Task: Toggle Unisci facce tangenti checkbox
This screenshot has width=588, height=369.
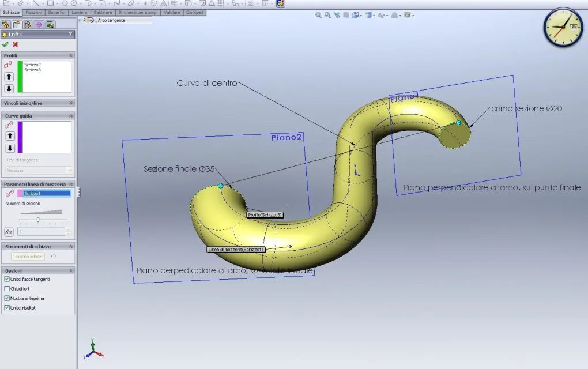Action: [7, 279]
